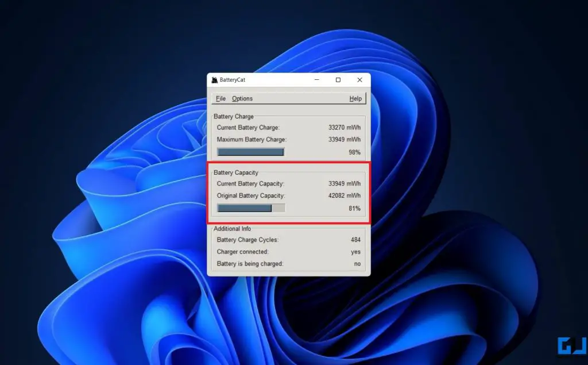Click the Additional Info group header

tap(232, 228)
